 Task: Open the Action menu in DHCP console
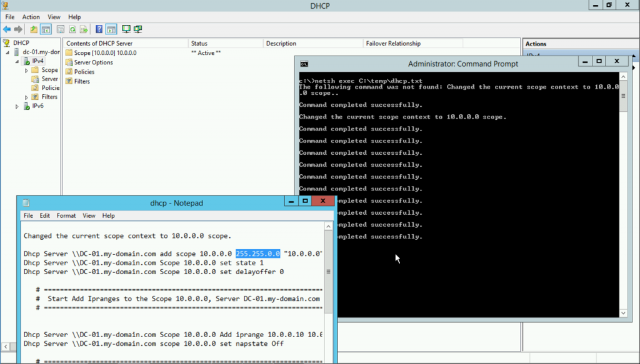pos(31,17)
